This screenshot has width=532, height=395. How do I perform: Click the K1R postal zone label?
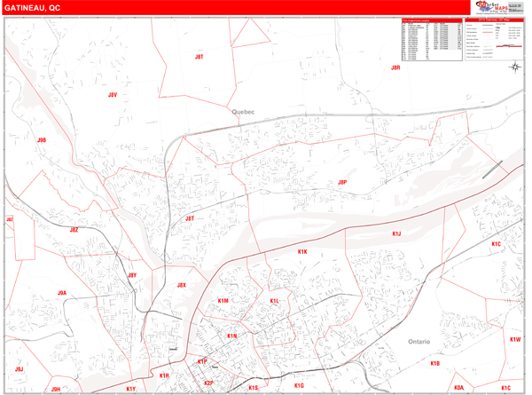(164, 375)
